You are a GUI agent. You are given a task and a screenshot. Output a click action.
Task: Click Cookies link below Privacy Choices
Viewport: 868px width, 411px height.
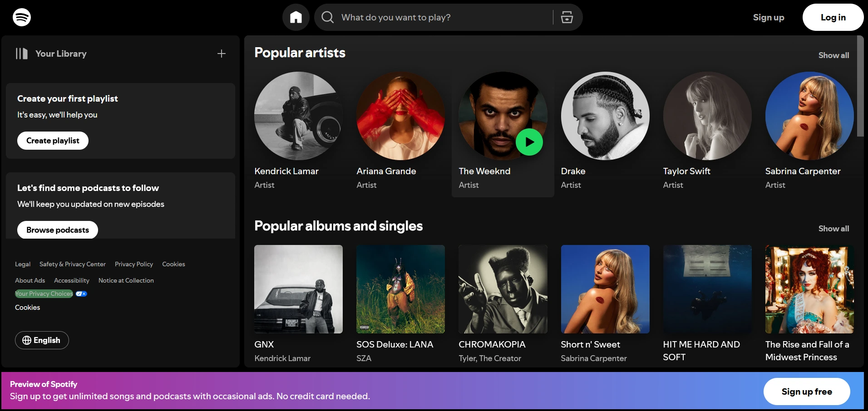coord(27,308)
